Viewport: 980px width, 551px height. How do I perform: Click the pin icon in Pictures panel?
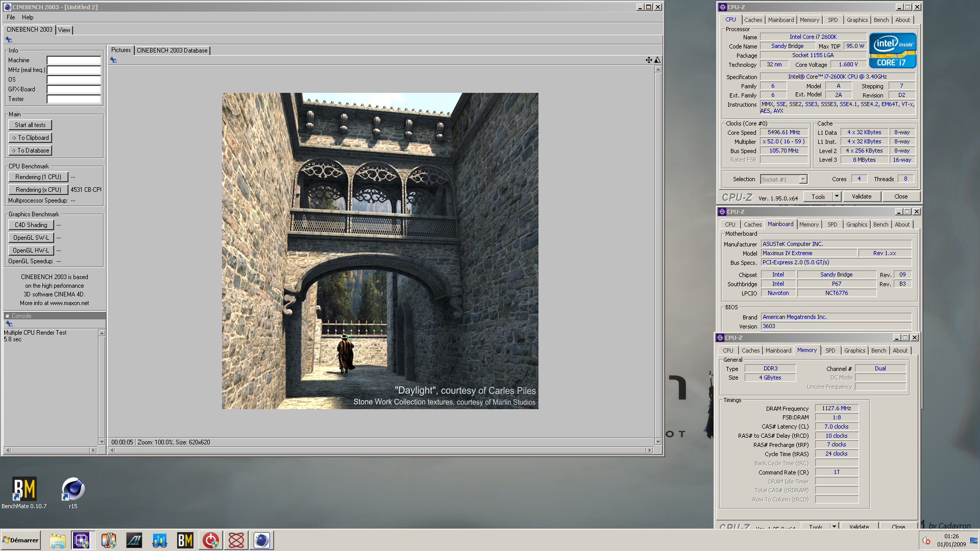(x=113, y=60)
